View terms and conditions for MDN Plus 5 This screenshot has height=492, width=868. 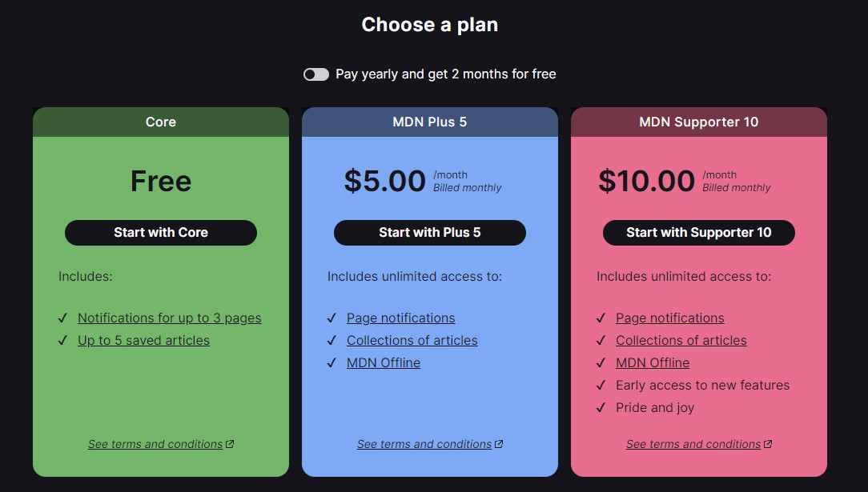tap(424, 445)
